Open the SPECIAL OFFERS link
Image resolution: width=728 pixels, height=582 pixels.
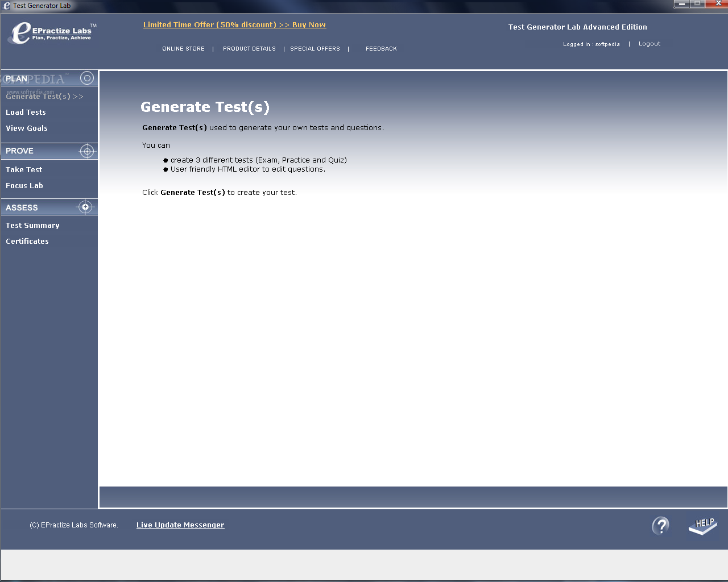pos(315,49)
